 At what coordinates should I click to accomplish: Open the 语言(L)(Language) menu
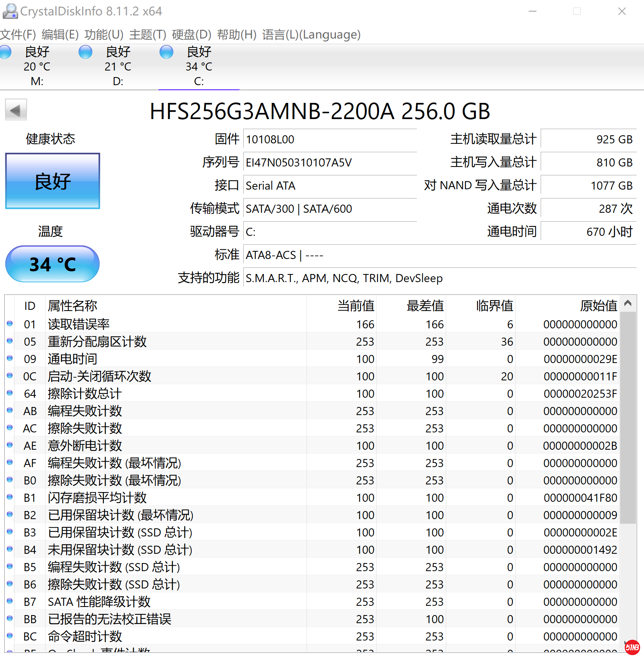[311, 35]
